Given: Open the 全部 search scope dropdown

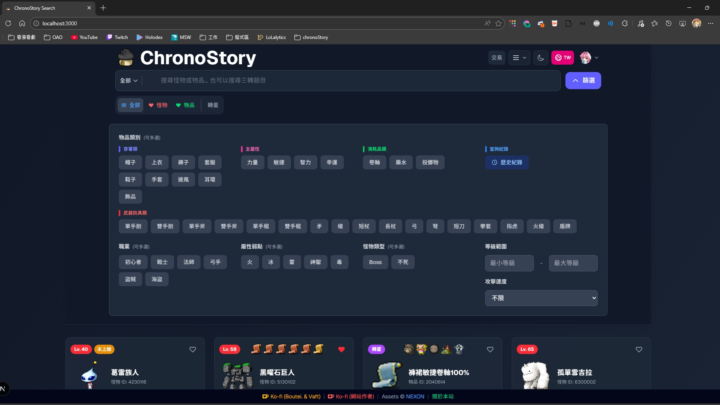Looking at the screenshot, I should tap(128, 81).
